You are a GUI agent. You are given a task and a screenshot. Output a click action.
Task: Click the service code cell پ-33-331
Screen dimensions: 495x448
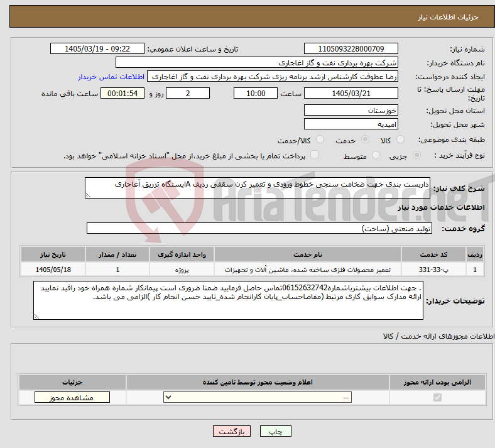[x=434, y=270]
